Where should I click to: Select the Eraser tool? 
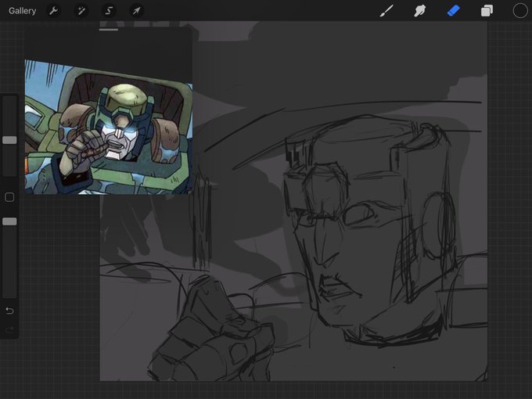click(453, 11)
